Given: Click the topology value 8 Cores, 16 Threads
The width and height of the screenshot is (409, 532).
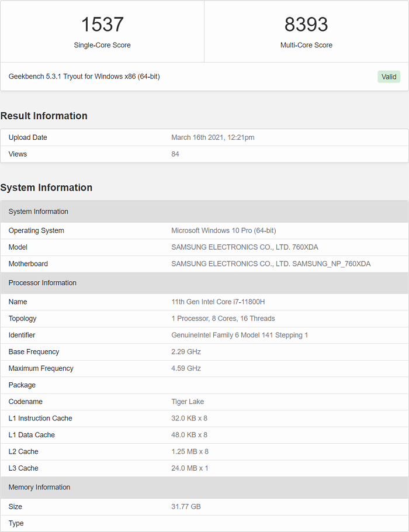Looking at the screenshot, I should [223, 319].
